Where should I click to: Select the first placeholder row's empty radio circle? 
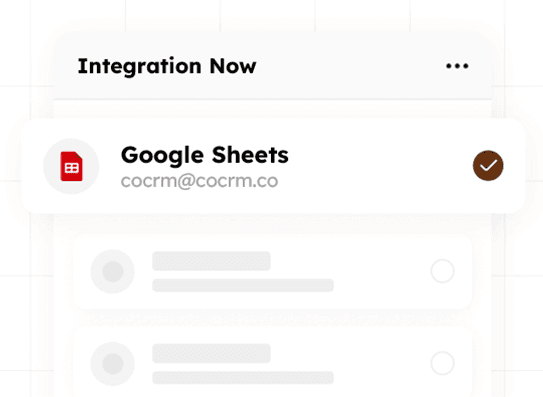coord(443,271)
